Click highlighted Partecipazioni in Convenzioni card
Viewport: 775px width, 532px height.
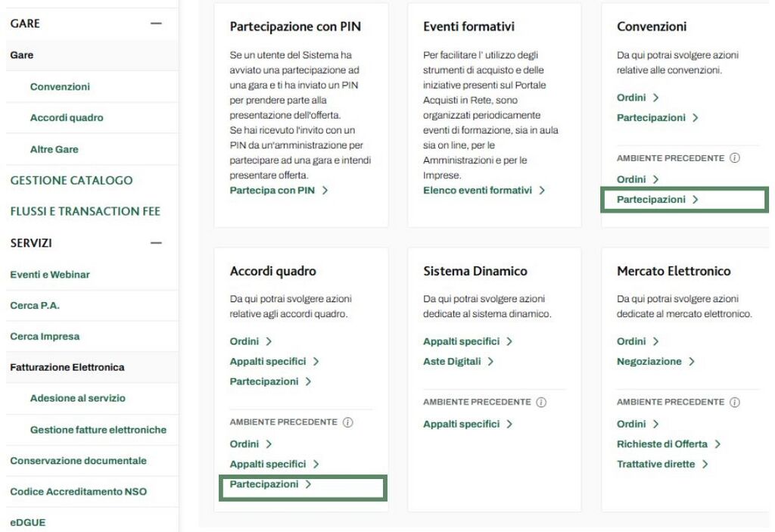coord(657,200)
